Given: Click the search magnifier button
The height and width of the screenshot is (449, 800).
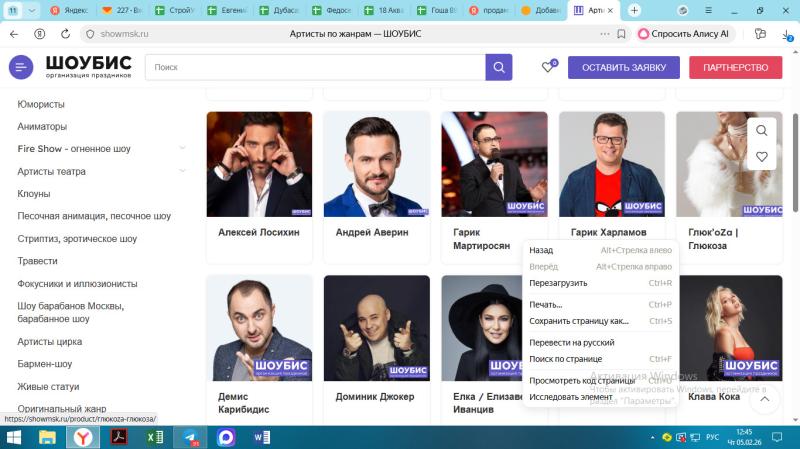Looking at the screenshot, I should coord(498,67).
